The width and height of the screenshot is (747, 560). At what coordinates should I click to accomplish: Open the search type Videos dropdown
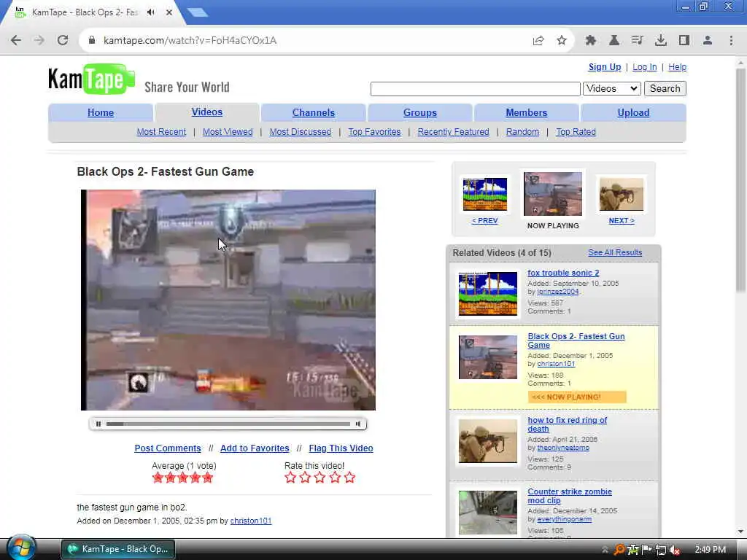click(612, 88)
